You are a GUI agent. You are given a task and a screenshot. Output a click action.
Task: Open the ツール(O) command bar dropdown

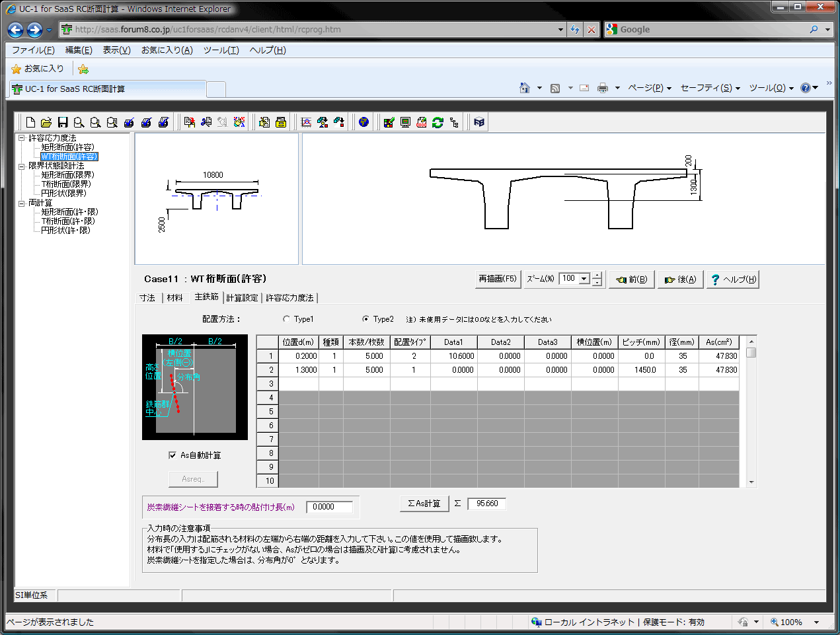click(771, 88)
